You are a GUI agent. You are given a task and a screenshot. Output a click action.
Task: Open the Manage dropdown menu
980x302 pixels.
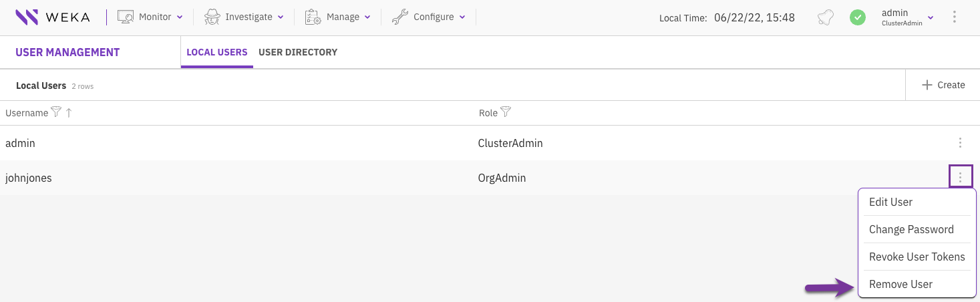(x=337, y=17)
